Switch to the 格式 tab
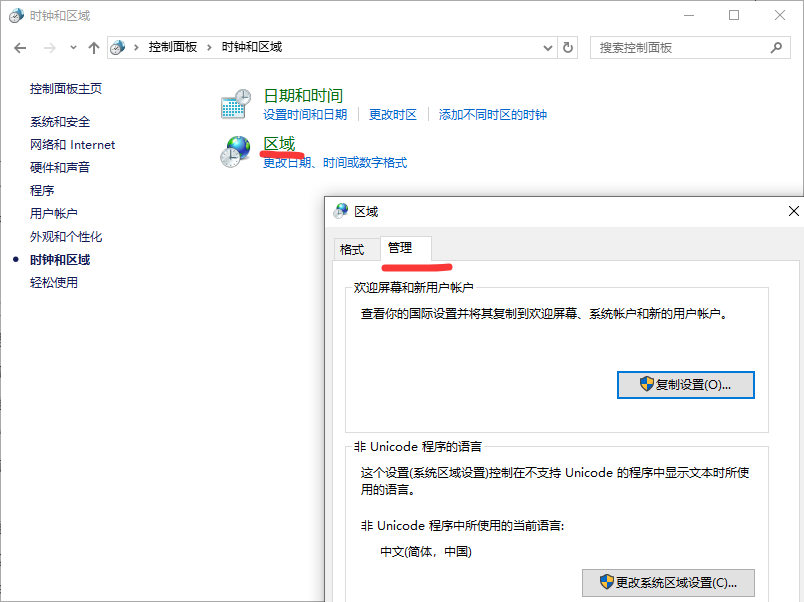Image resolution: width=804 pixels, height=602 pixels. (x=355, y=249)
